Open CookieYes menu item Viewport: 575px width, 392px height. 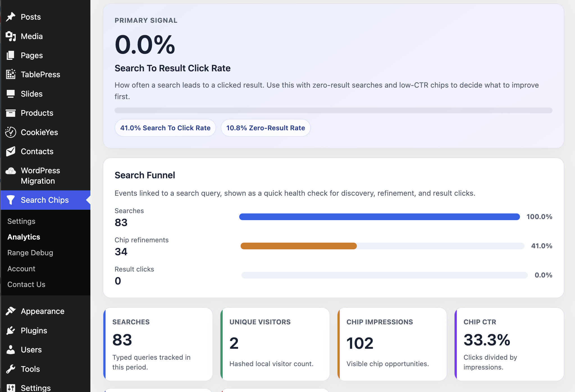point(45,132)
